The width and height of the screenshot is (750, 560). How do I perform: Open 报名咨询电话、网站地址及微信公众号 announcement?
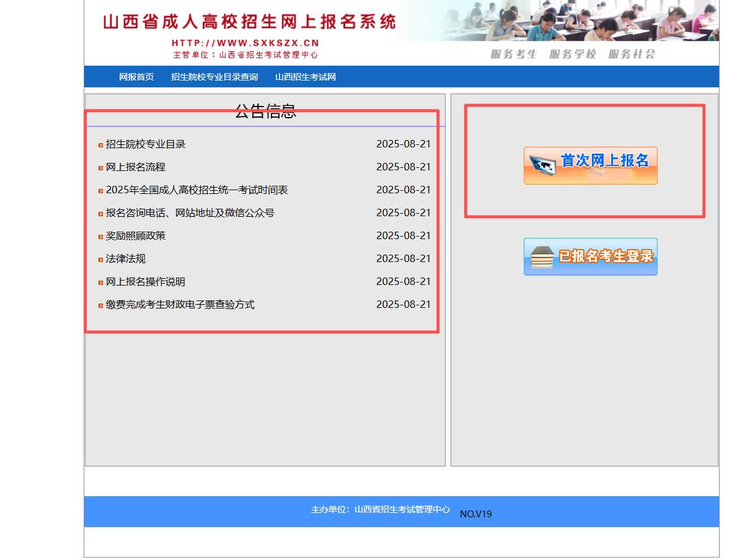[x=190, y=213]
